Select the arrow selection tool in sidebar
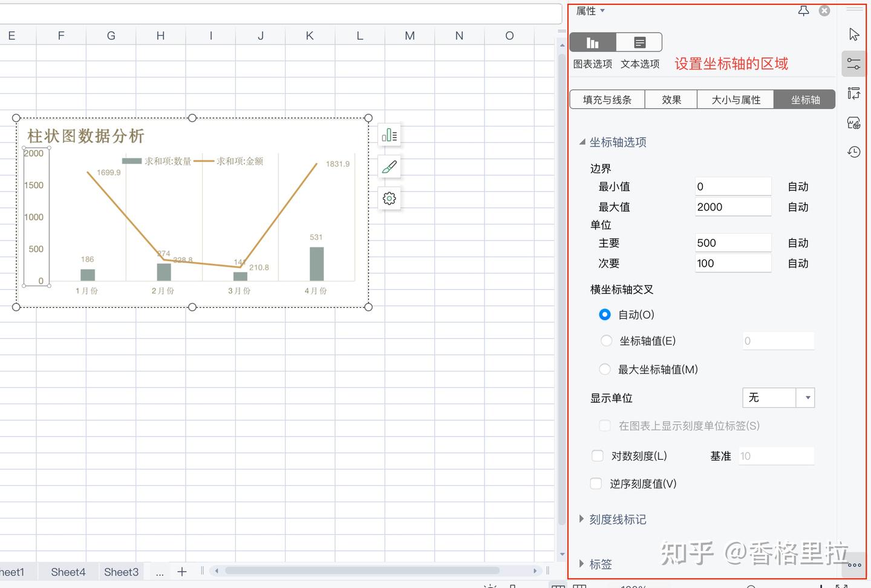Viewport: 871px width, 588px height. (854, 34)
